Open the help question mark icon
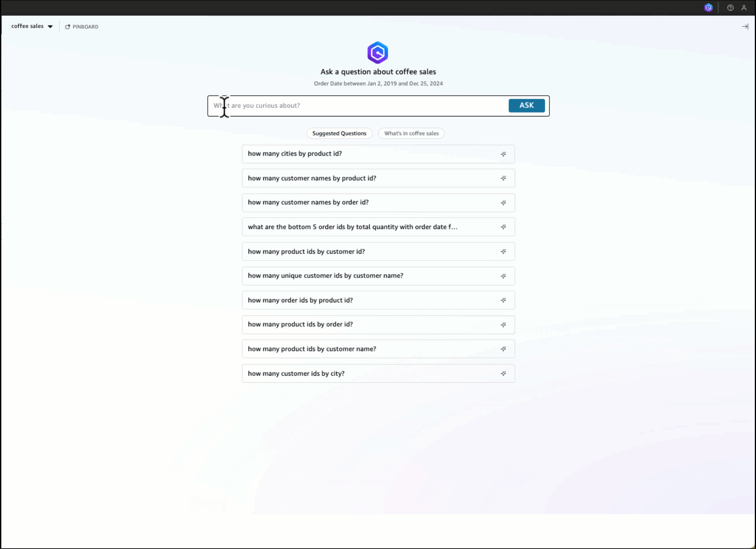 (x=730, y=8)
